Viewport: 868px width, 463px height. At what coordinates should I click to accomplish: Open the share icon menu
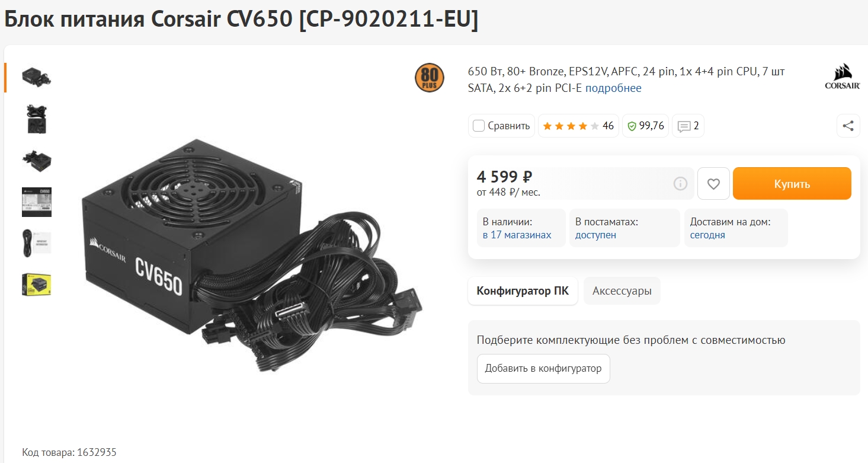pyautogui.click(x=848, y=126)
